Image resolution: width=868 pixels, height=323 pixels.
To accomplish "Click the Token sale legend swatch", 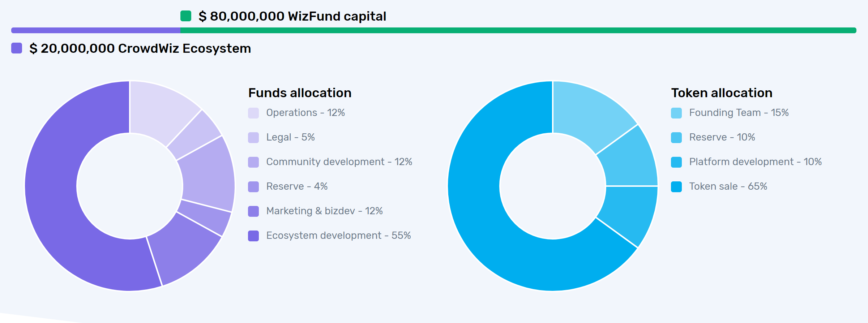I will click(676, 187).
